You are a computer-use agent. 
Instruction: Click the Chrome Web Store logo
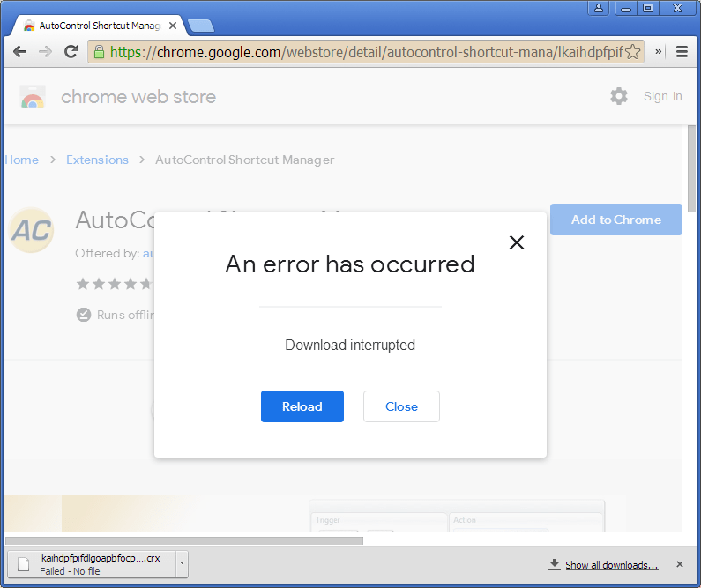coord(33,96)
